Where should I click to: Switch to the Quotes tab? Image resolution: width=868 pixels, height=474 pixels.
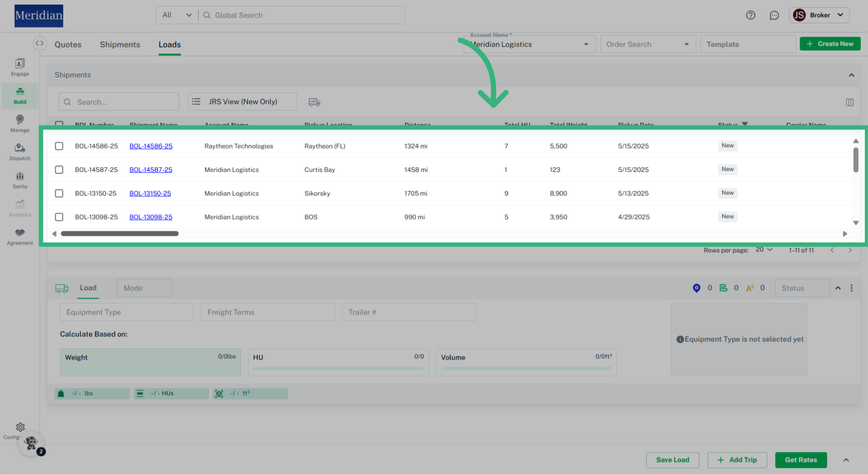click(x=68, y=45)
